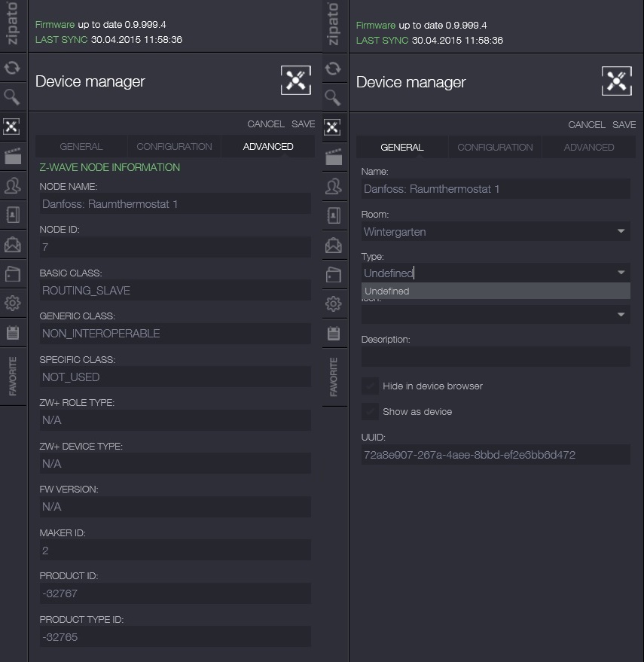Image resolution: width=644 pixels, height=662 pixels.
Task: Switch to CONFIGURATION tab in left panel
Action: (x=174, y=147)
